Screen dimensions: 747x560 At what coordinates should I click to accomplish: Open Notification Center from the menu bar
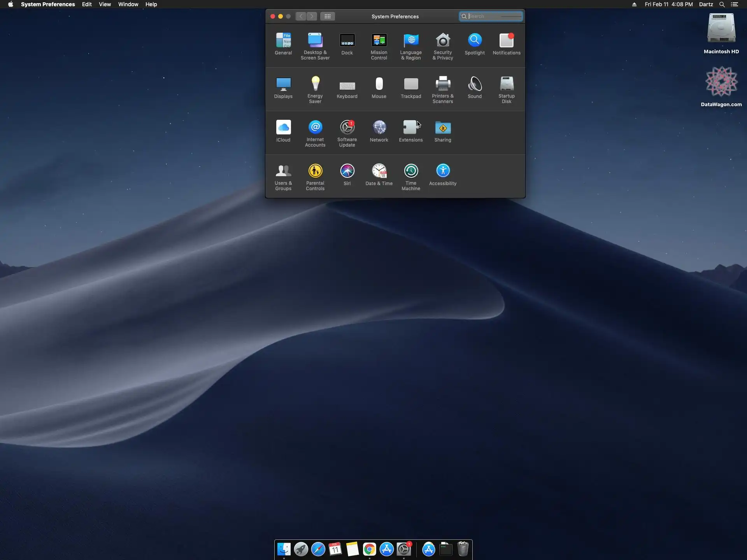[x=735, y=4]
